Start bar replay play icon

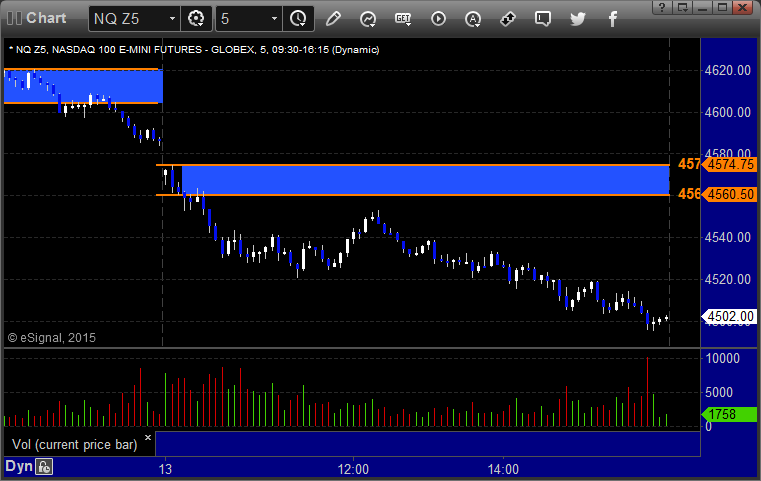click(438, 19)
